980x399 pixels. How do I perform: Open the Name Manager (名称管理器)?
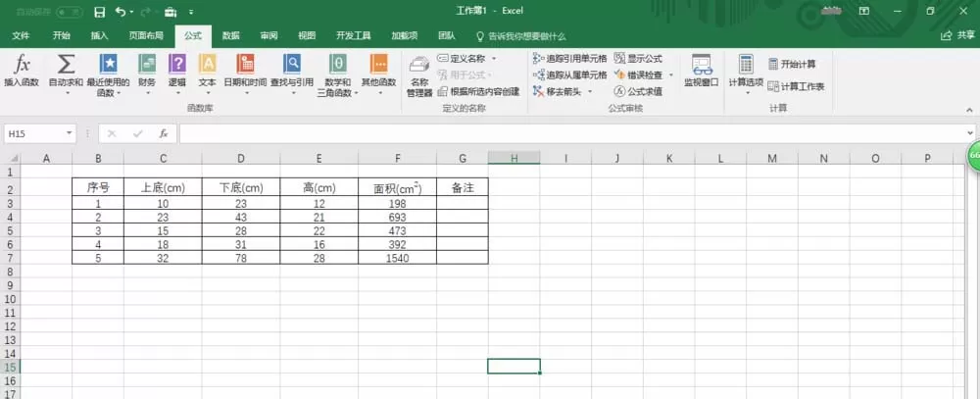[419, 76]
